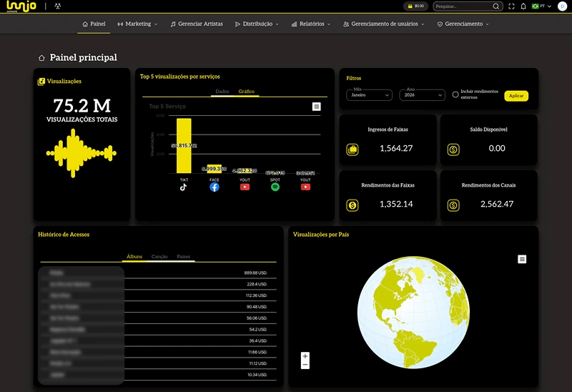Viewport: 572px width, 392px height.
Task: Click the tall TikTok bar in chart
Action: pyautogui.click(x=184, y=146)
